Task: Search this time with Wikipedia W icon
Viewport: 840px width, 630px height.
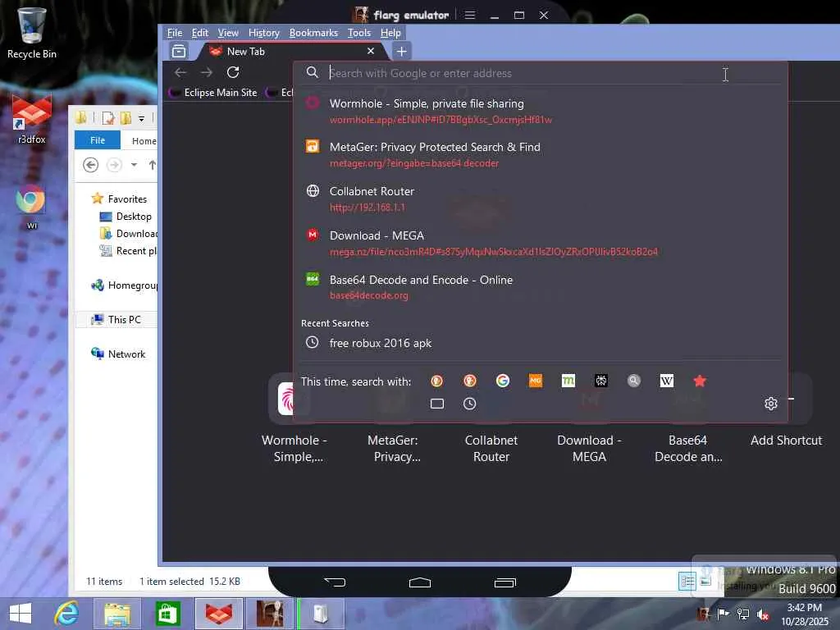Action: coord(667,381)
